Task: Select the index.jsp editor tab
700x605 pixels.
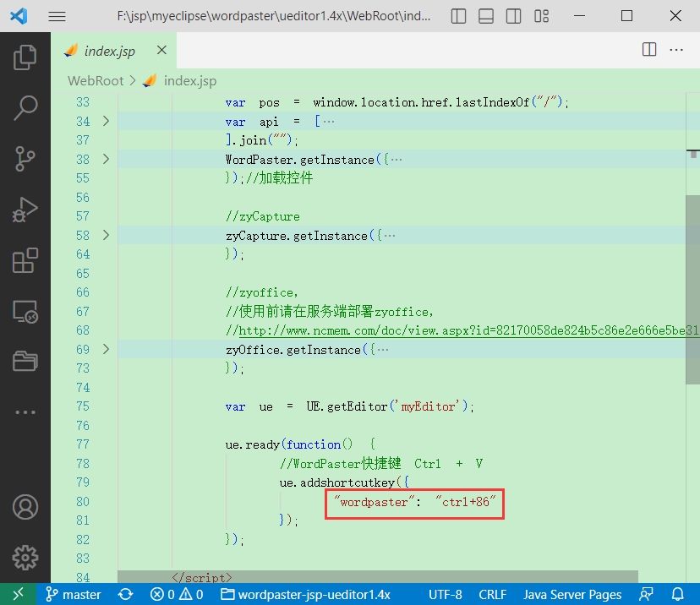Action: 109,52
